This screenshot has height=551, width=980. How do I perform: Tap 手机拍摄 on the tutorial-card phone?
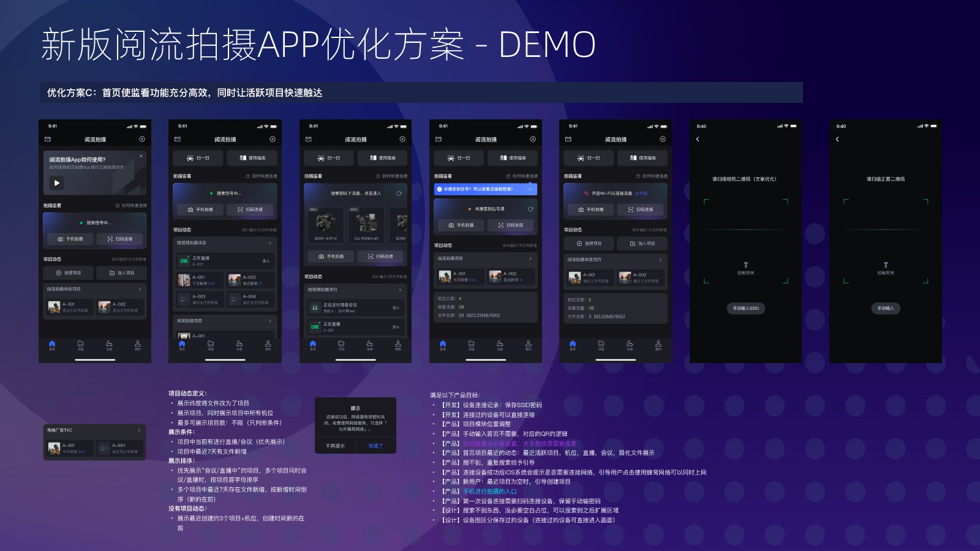tap(70, 239)
